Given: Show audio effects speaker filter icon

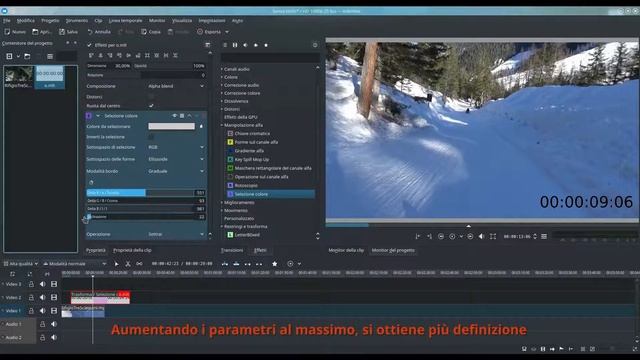Looking at the screenshot, I should tap(245, 45).
